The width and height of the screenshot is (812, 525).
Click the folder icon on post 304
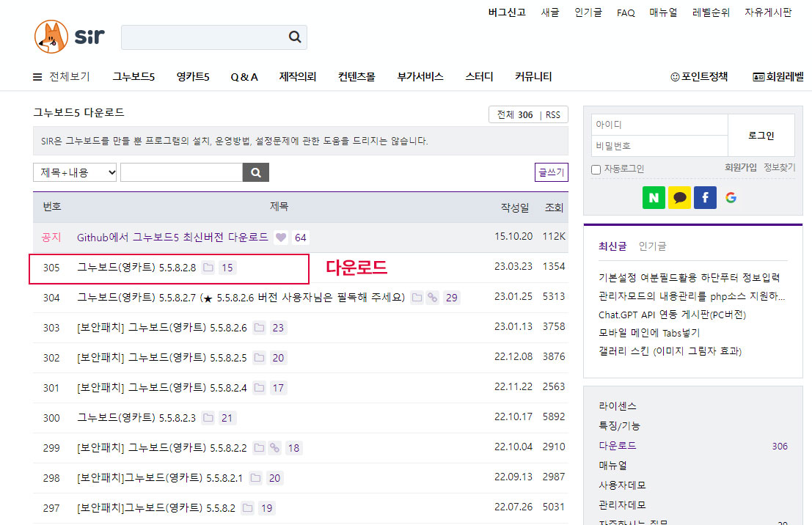pos(417,297)
